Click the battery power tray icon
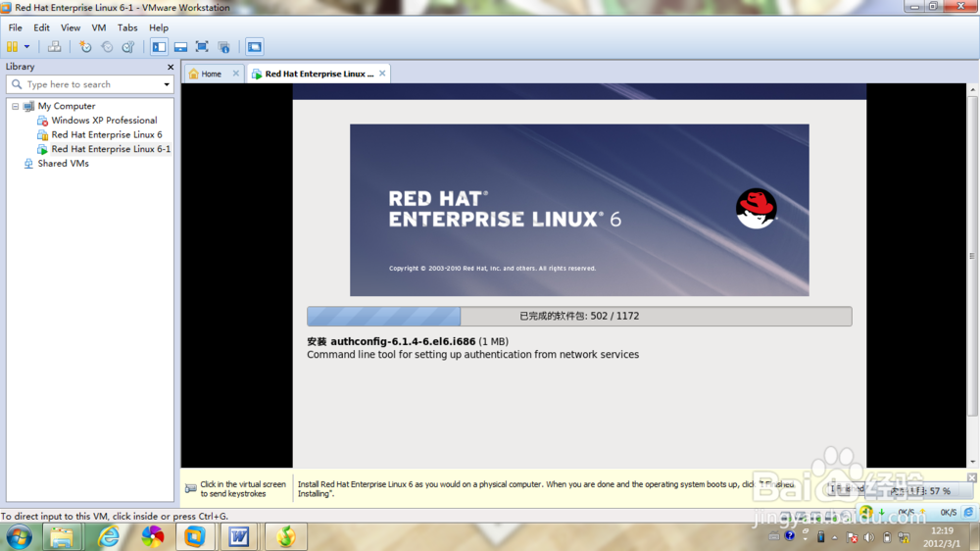The width and height of the screenshot is (980, 551). [x=886, y=537]
